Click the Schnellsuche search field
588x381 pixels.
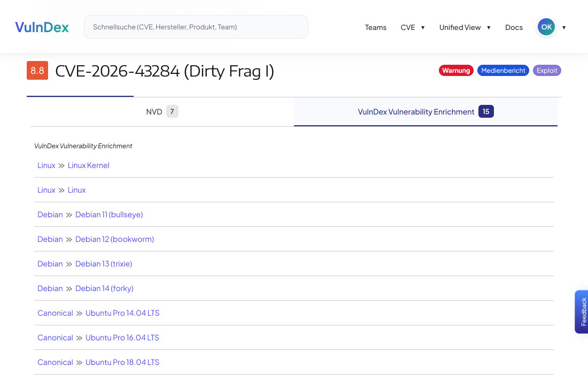[x=196, y=27]
